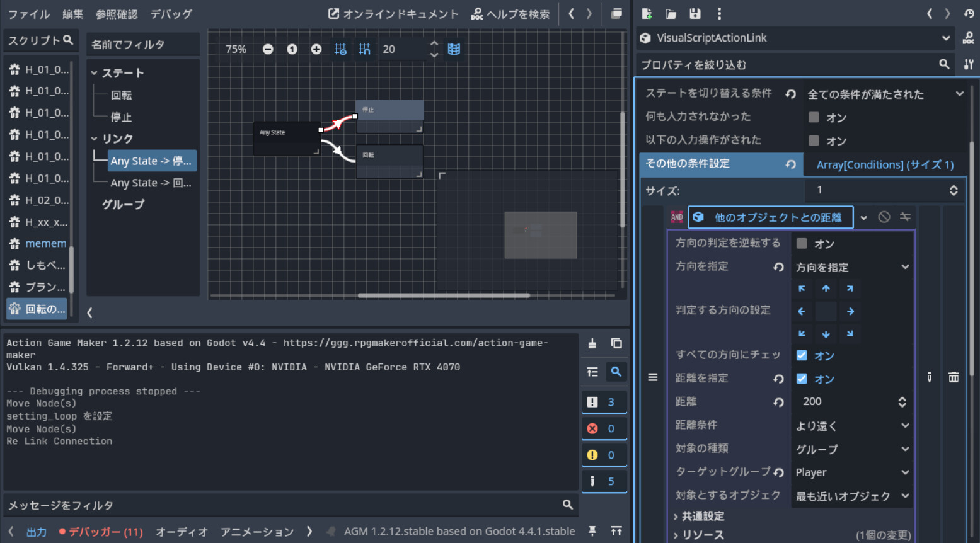This screenshot has width=980, height=543.
Task: Click the AND icon beside the condition
Action: click(x=677, y=217)
